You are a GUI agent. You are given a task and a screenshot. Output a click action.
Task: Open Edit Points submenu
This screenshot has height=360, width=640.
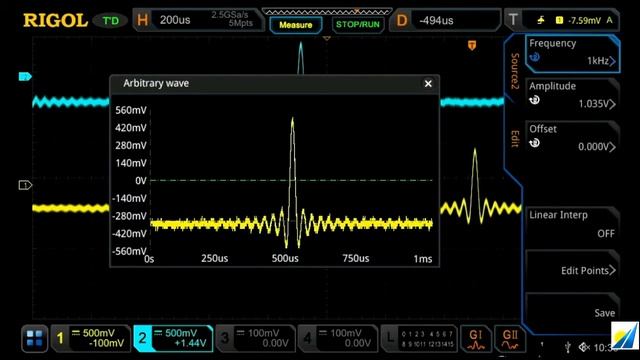pyautogui.click(x=572, y=270)
